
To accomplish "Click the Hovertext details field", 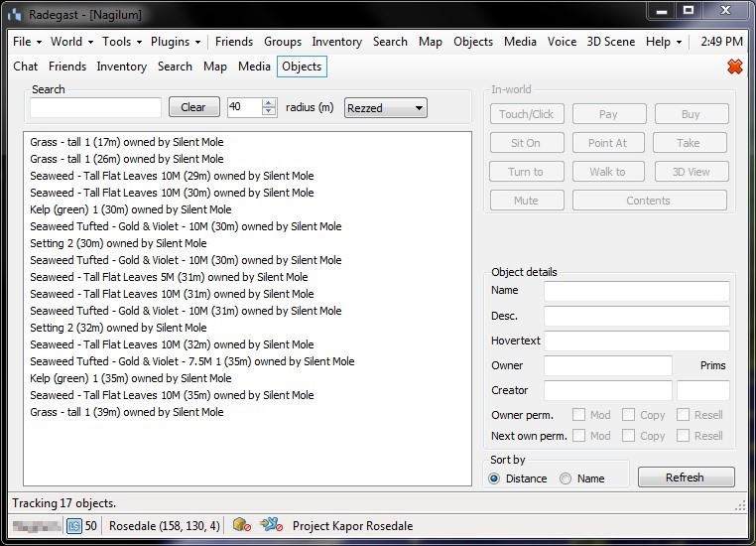I will pos(636,341).
